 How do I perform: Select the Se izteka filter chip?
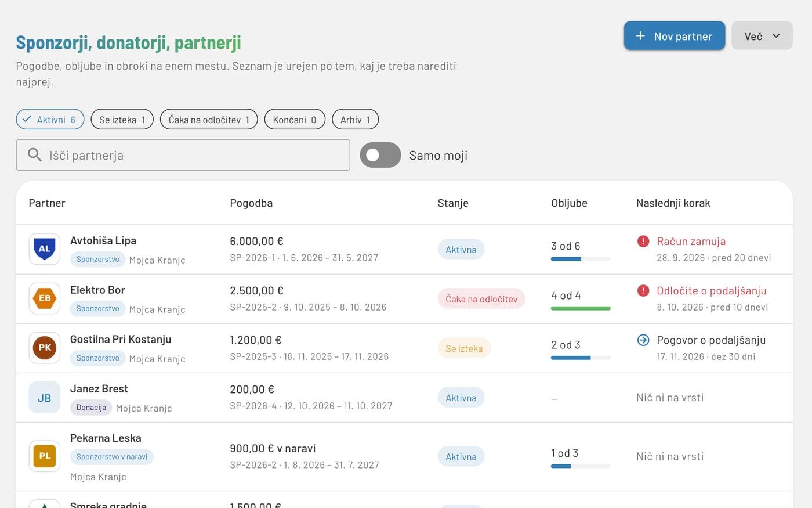click(x=122, y=120)
